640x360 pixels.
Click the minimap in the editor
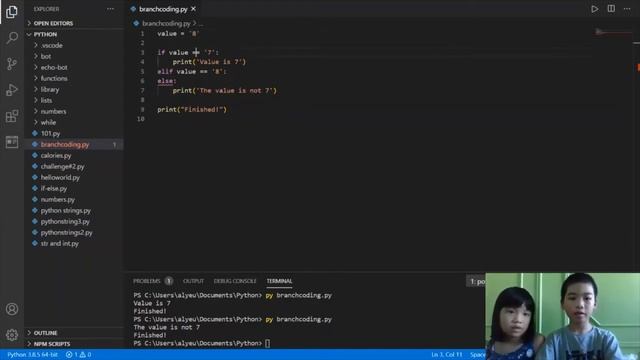[x=613, y=32]
